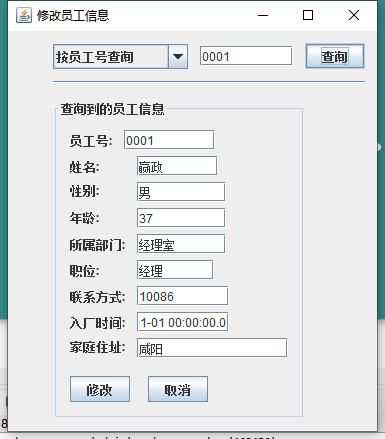Viewport: 385px width, 439px height.
Task: Select the 按员工号查询 combo box
Action: pos(120,57)
